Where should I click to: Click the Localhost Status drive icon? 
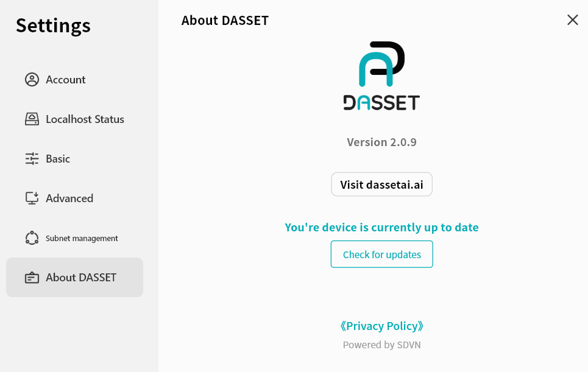point(32,119)
